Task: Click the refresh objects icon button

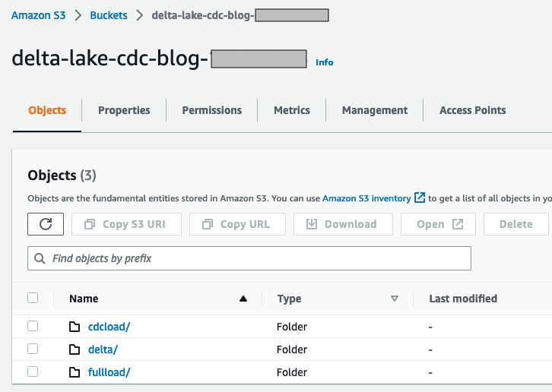Action: coord(46,224)
